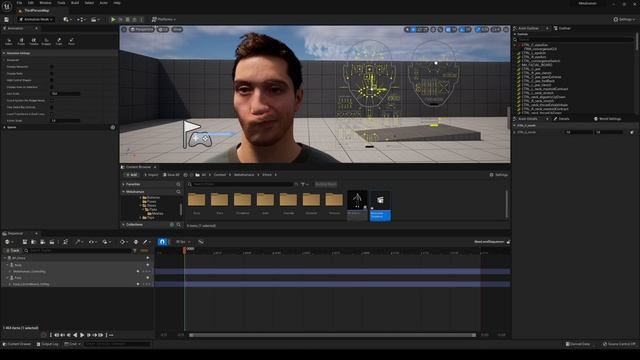Click the Import button in content browser
This screenshot has width=640, height=360.
[x=151, y=175]
